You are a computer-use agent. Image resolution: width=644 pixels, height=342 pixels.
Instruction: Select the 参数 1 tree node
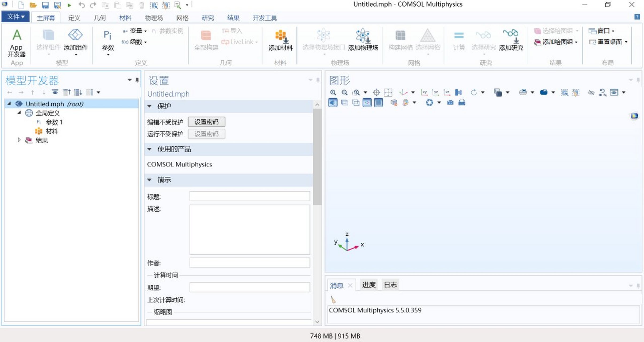pyautogui.click(x=54, y=122)
